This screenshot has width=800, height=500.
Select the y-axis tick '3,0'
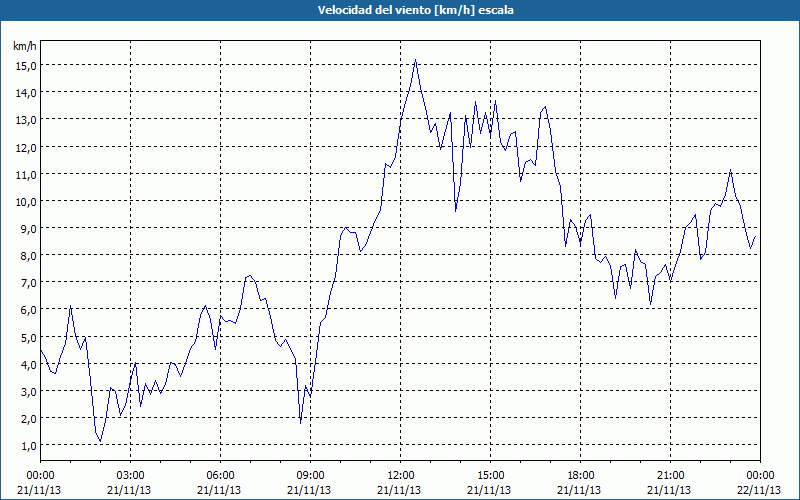tap(28, 391)
